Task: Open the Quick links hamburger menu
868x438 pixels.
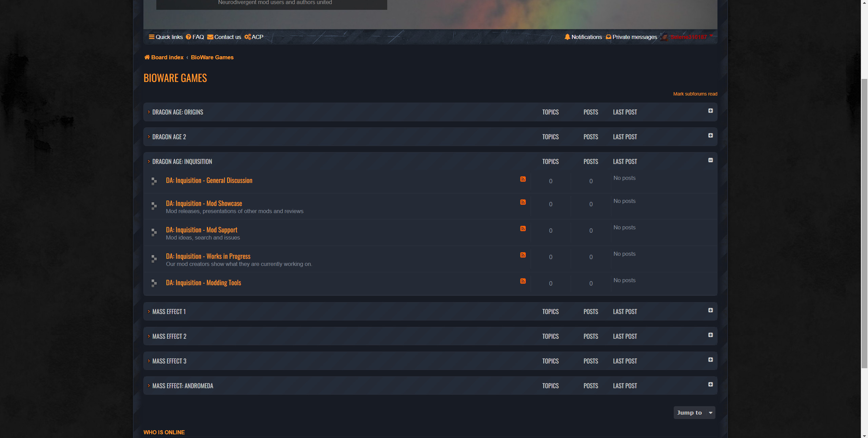Action: 166,37
